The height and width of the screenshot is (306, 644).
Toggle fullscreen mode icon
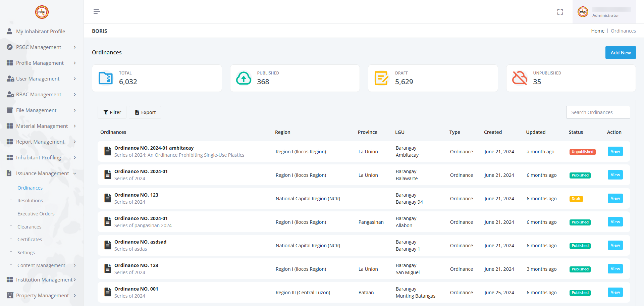[x=560, y=12]
